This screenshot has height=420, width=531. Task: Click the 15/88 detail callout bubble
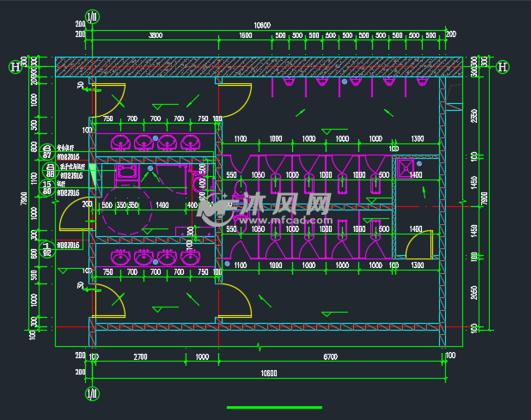[47, 187]
